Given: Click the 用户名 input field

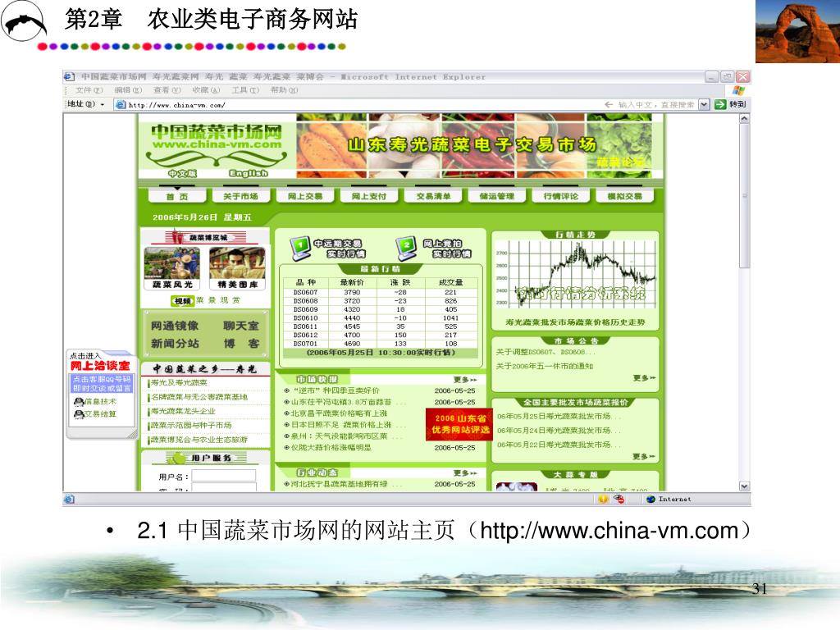Looking at the screenshot, I should pyautogui.click(x=224, y=477).
